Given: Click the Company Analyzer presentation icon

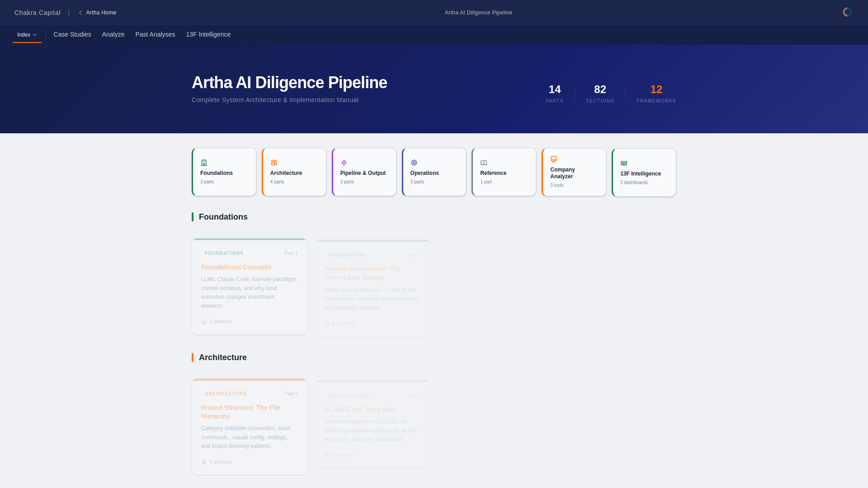Looking at the screenshot, I should pyautogui.click(x=554, y=159).
